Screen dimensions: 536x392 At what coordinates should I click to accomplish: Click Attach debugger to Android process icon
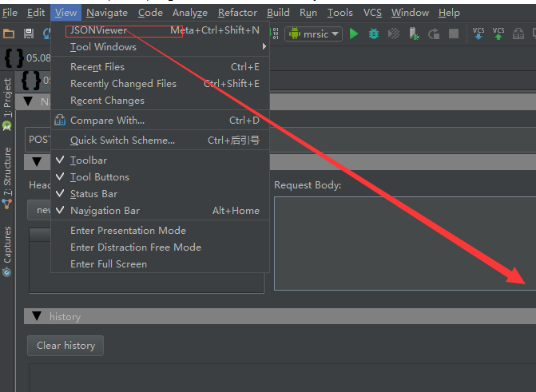point(414,34)
